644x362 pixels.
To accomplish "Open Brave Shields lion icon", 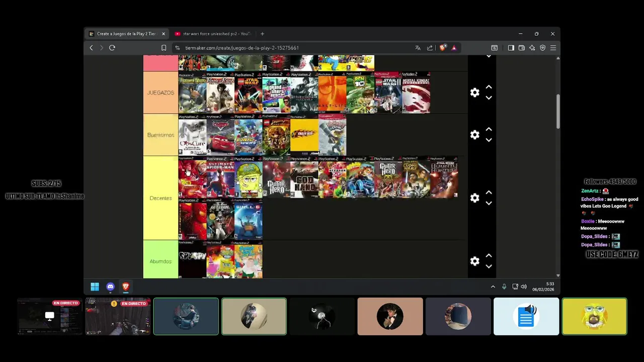I will coord(442,48).
